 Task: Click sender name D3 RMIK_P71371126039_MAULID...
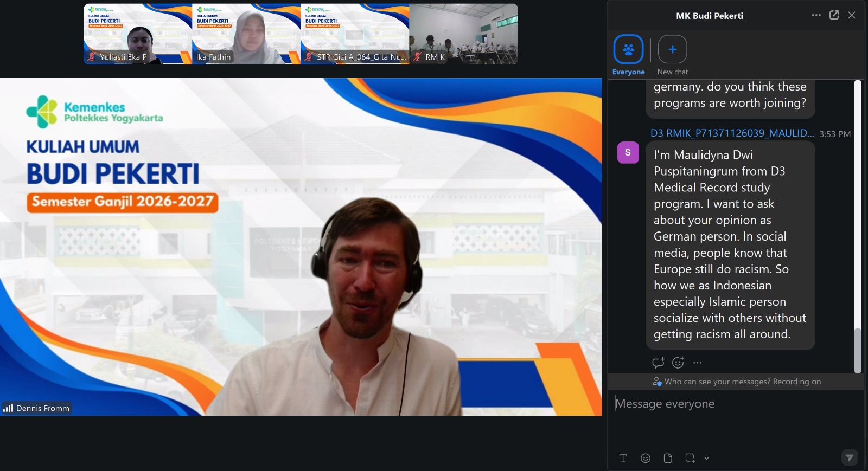point(732,133)
